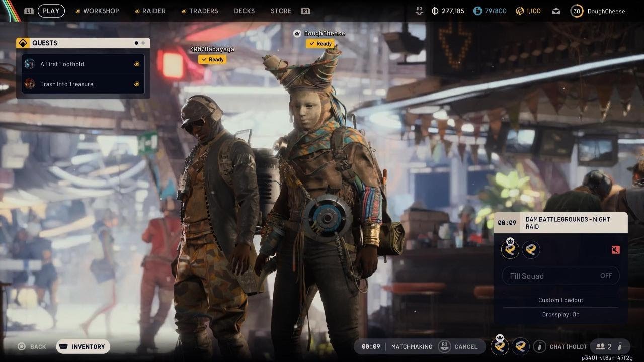Click the 00:09 timer in raid panel

coord(507,223)
